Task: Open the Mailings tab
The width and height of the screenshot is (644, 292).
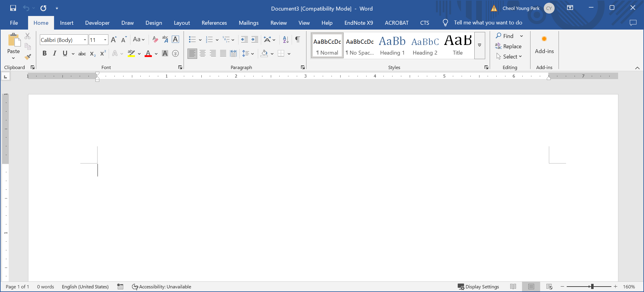Action: [x=249, y=23]
